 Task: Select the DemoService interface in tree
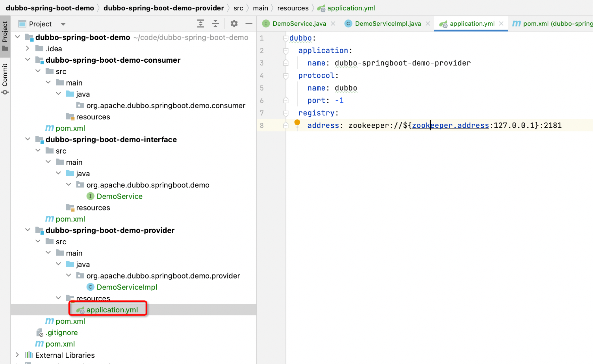[x=119, y=196]
